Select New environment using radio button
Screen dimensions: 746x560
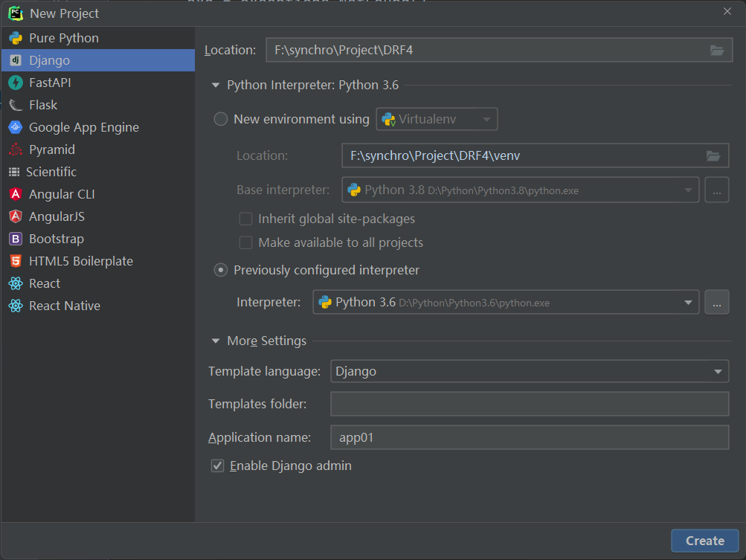(221, 119)
